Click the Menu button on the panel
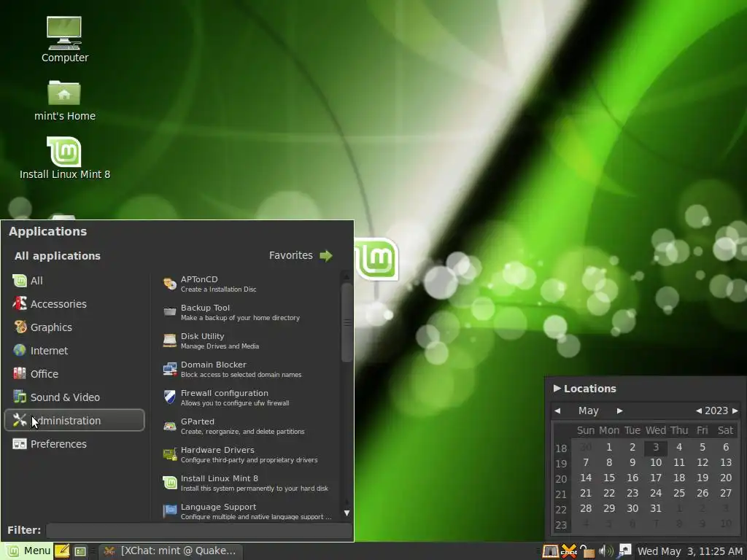Image resolution: width=747 pixels, height=560 pixels. click(27, 551)
